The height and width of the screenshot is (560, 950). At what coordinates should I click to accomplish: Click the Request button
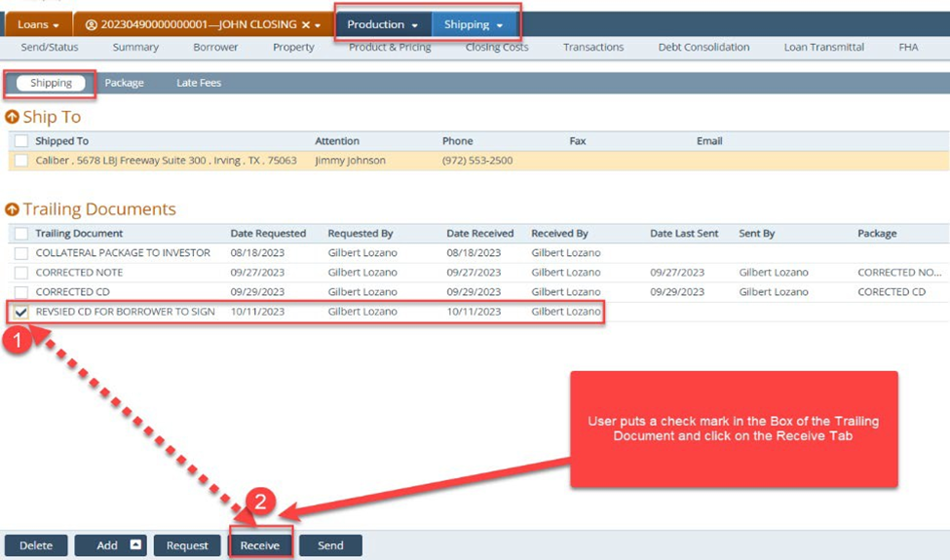click(187, 544)
